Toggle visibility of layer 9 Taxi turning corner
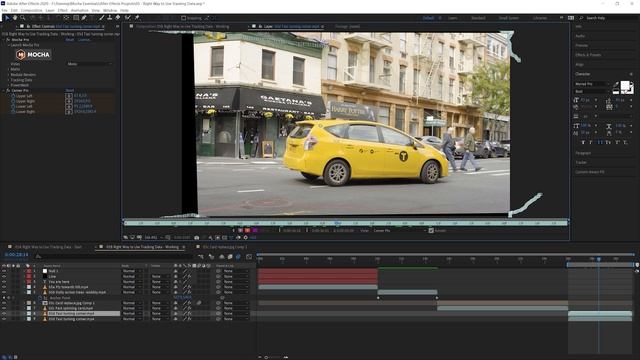The image size is (640, 360). [4, 319]
